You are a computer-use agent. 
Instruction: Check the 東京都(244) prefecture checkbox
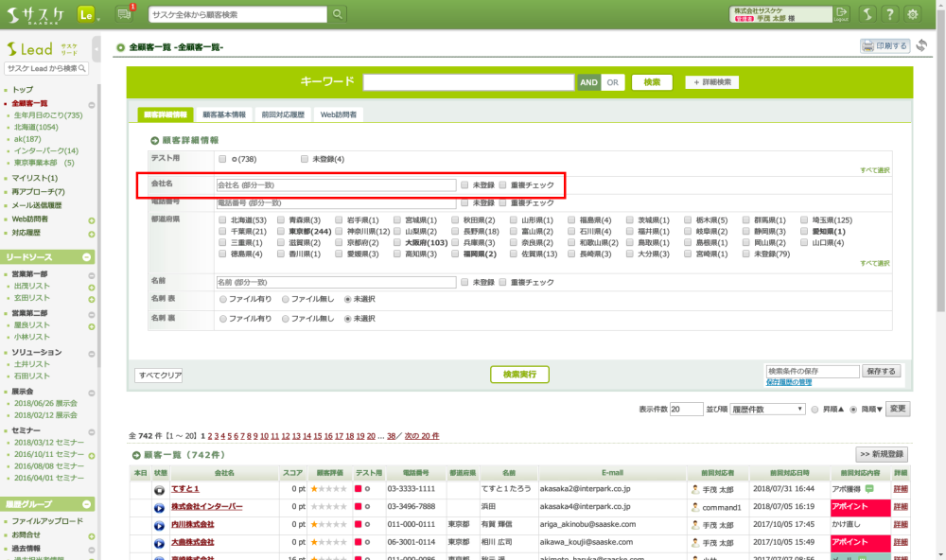[281, 231]
